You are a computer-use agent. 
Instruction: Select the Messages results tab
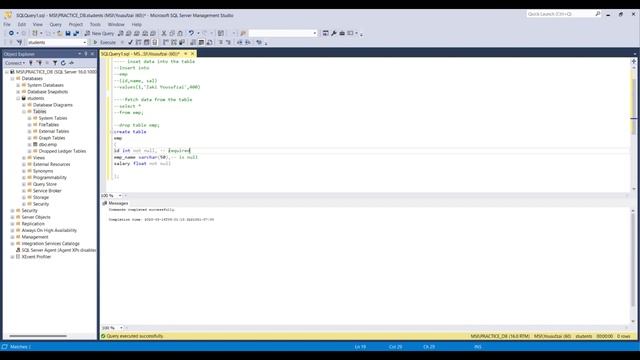pyautogui.click(x=115, y=203)
